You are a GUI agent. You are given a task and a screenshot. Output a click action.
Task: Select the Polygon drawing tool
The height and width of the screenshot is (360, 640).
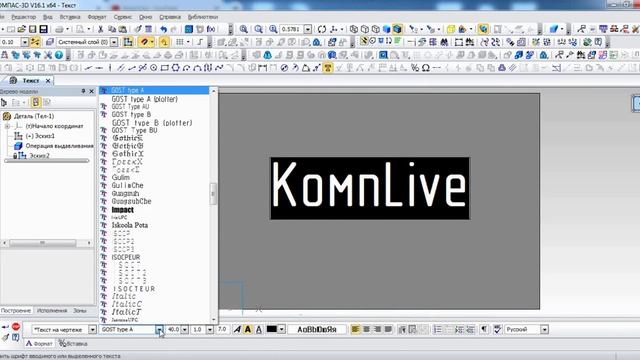pos(176,68)
